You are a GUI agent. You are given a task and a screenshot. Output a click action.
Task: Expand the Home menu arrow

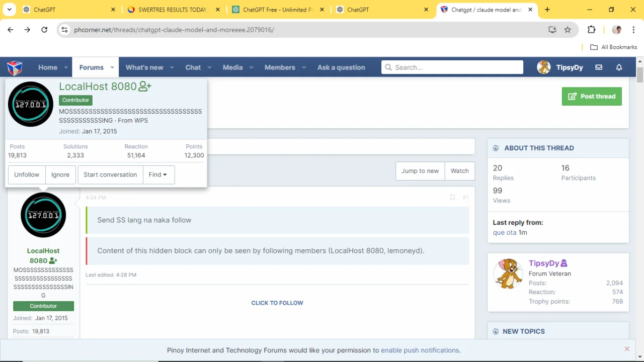coord(66,67)
